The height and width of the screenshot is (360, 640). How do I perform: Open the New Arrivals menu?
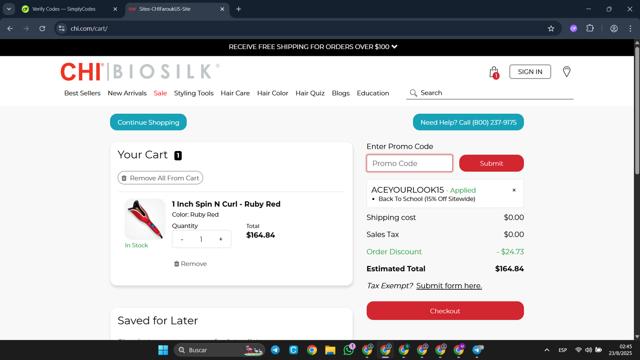pyautogui.click(x=127, y=93)
